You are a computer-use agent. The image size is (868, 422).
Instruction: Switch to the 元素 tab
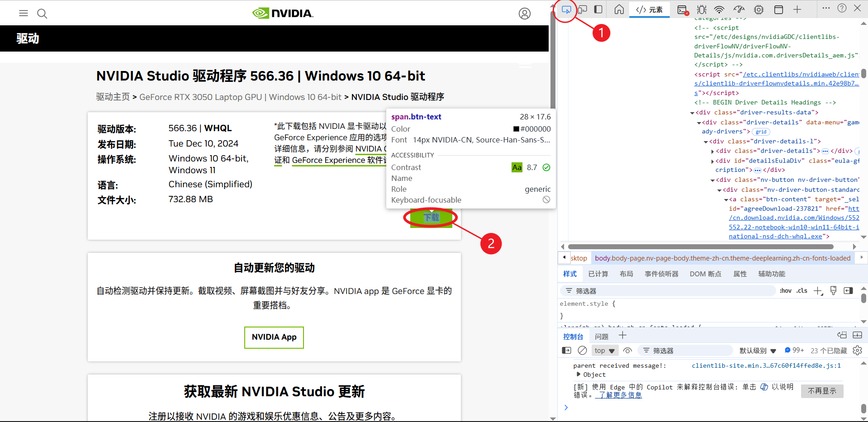pyautogui.click(x=650, y=9)
